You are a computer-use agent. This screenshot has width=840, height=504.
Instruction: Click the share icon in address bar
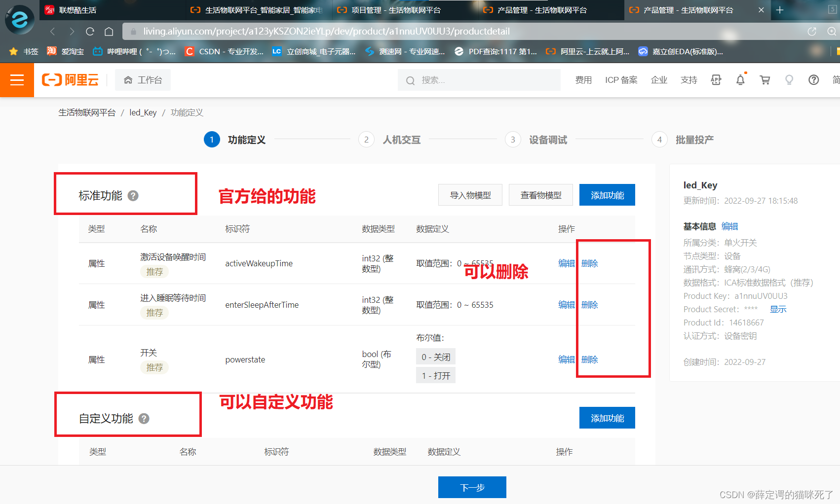click(x=812, y=32)
